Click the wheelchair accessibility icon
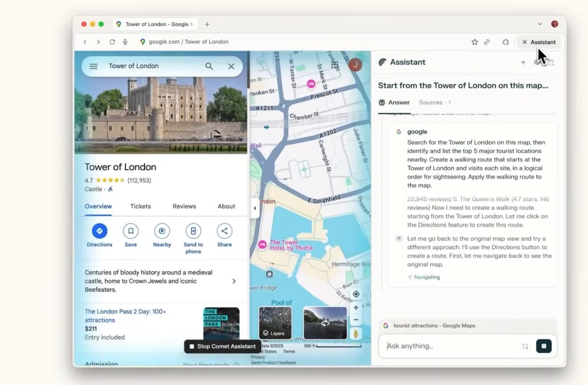This screenshot has height=385, width=588. tap(110, 189)
